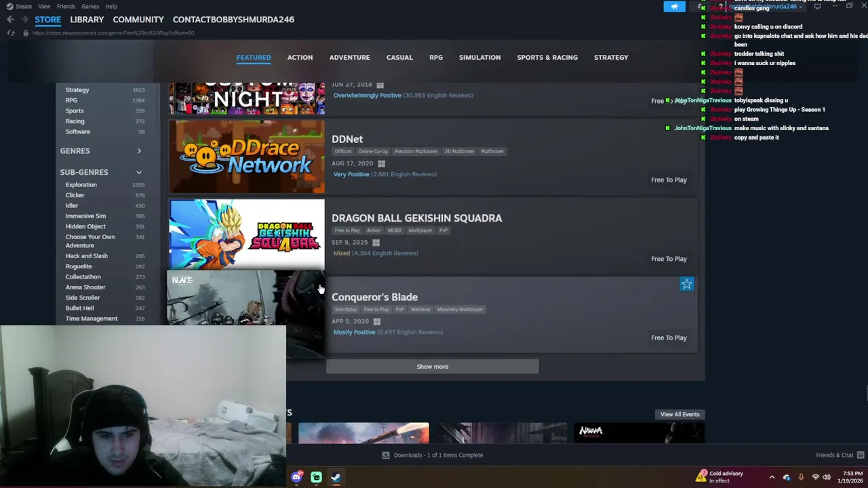Image resolution: width=868 pixels, height=488 pixels.
Task: Open the Games menu
Action: [90, 6]
